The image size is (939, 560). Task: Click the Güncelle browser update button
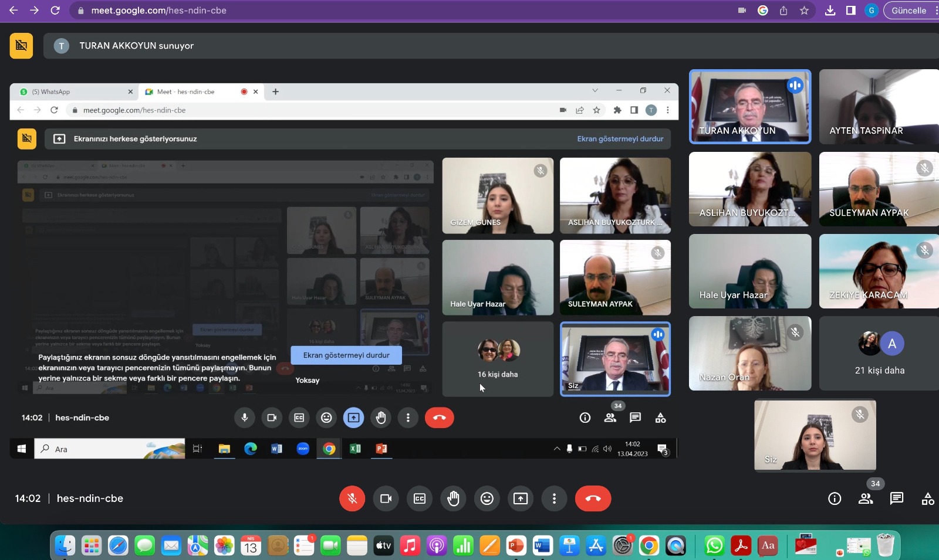click(x=909, y=11)
